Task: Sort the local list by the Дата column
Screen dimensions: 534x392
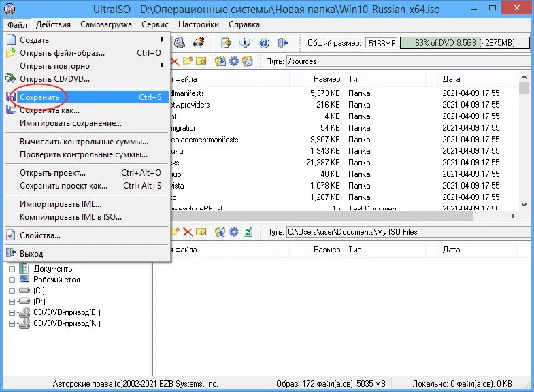Action: 477,250
